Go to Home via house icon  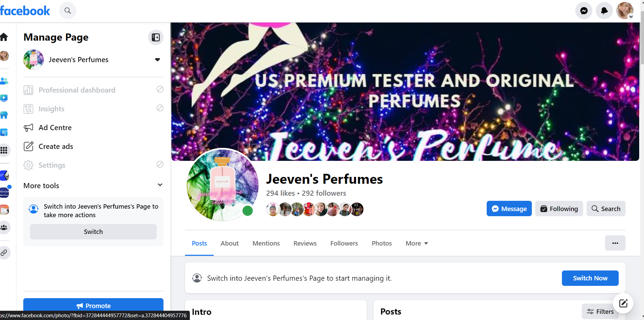click(4, 37)
